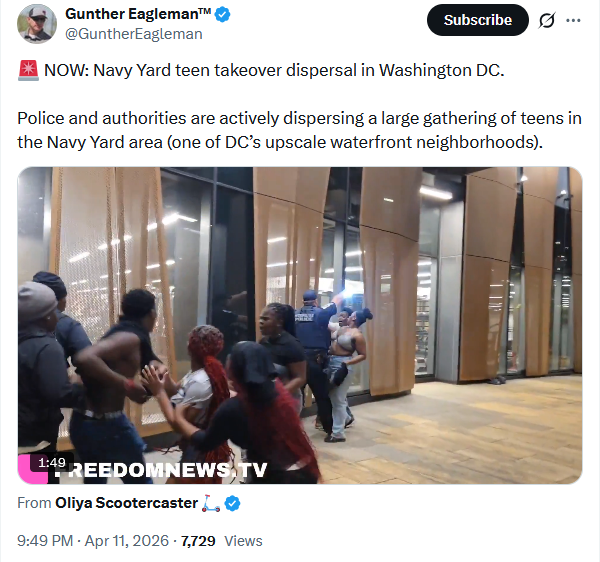
Task: Subscribe to Gunther Eagleman
Action: coord(478,20)
